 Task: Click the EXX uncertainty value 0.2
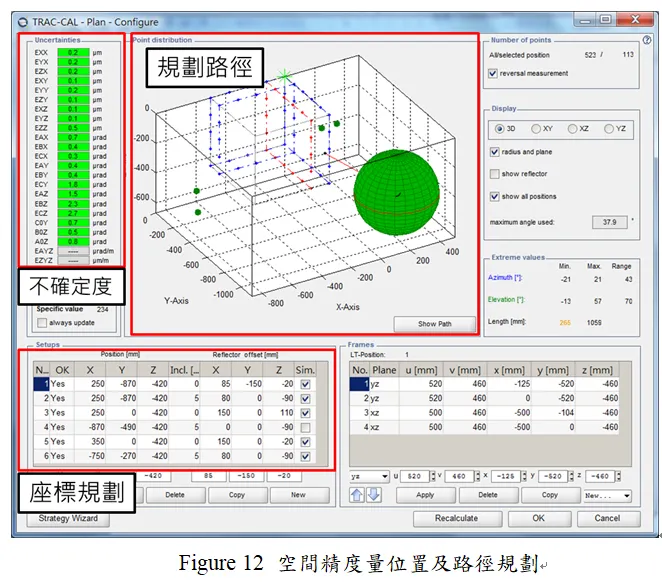coord(73,53)
